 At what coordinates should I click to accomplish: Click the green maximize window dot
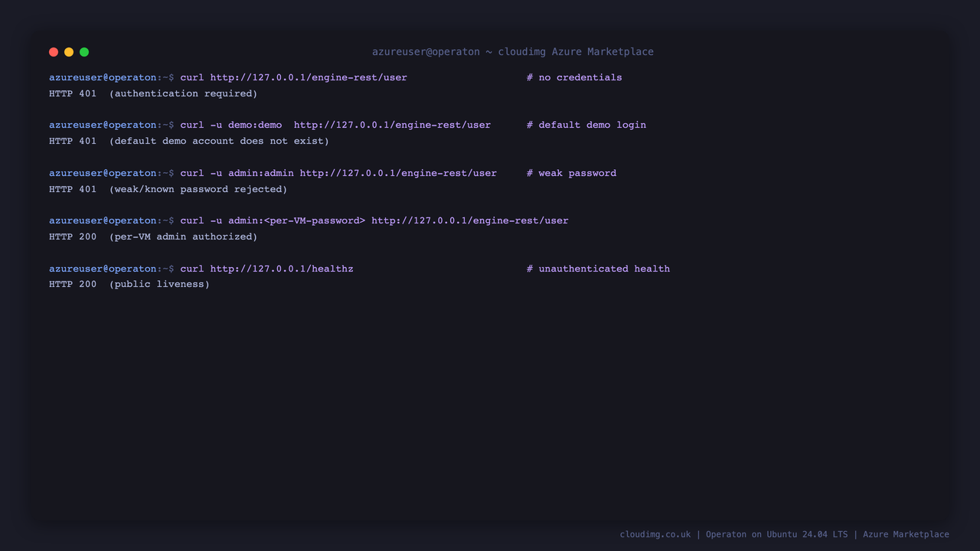84,52
